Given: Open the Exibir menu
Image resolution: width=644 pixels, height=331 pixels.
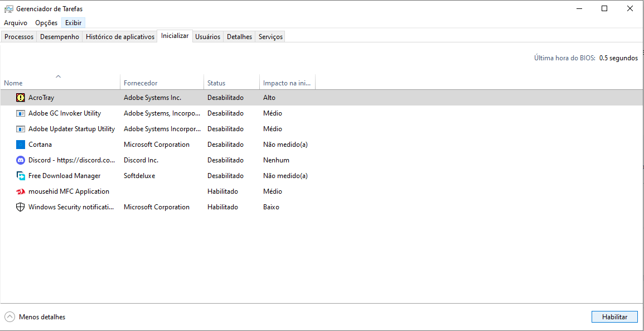Looking at the screenshot, I should pyautogui.click(x=73, y=23).
